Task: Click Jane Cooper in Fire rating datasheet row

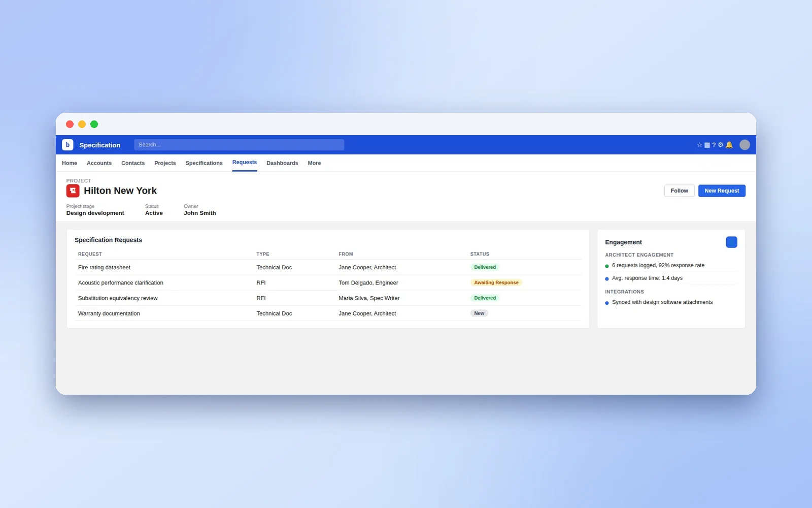Action: (367, 268)
